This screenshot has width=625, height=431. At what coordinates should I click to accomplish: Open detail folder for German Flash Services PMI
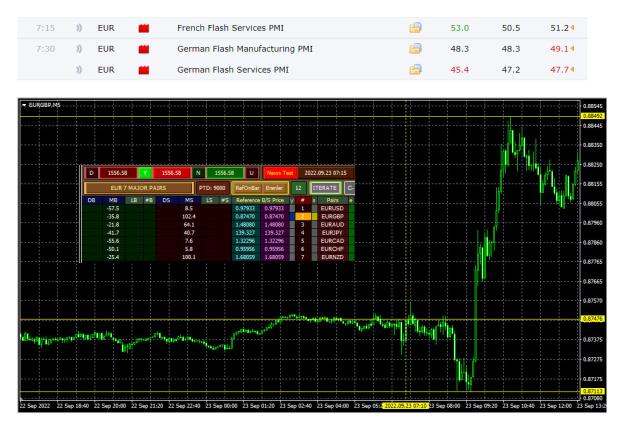pos(415,70)
